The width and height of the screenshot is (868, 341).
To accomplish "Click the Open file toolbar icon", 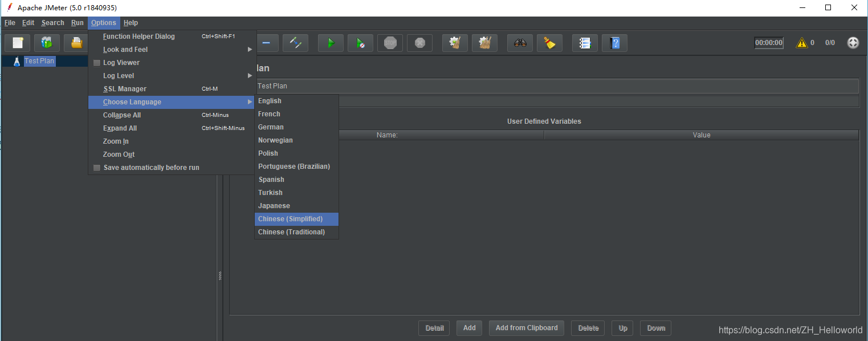I will [x=76, y=43].
